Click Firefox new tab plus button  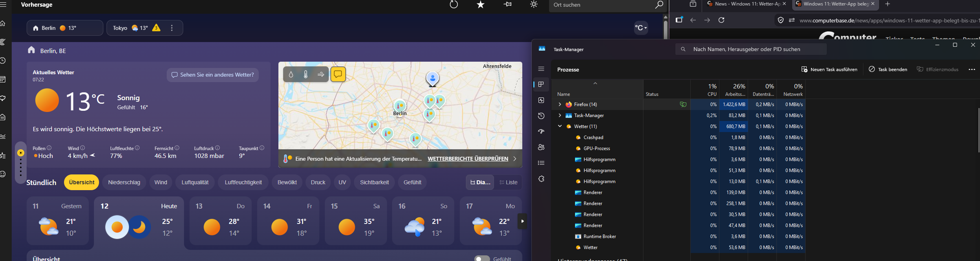pyautogui.click(x=888, y=4)
